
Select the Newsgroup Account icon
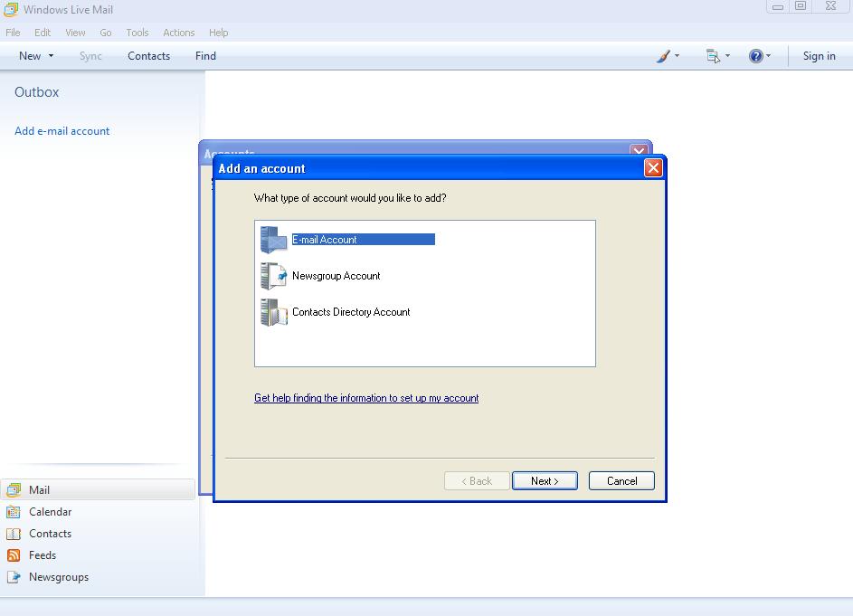pos(273,276)
